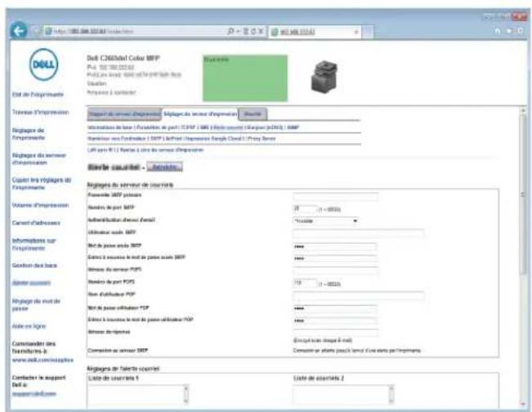Click the page address bar URL field
Screen dimensions: 532x412
[x=136, y=32]
